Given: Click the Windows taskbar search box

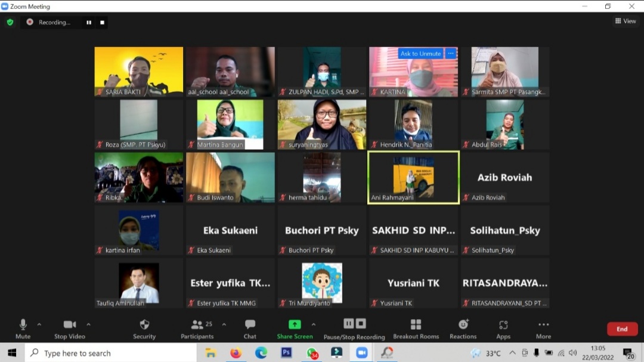Looking at the screenshot, I should (113, 353).
